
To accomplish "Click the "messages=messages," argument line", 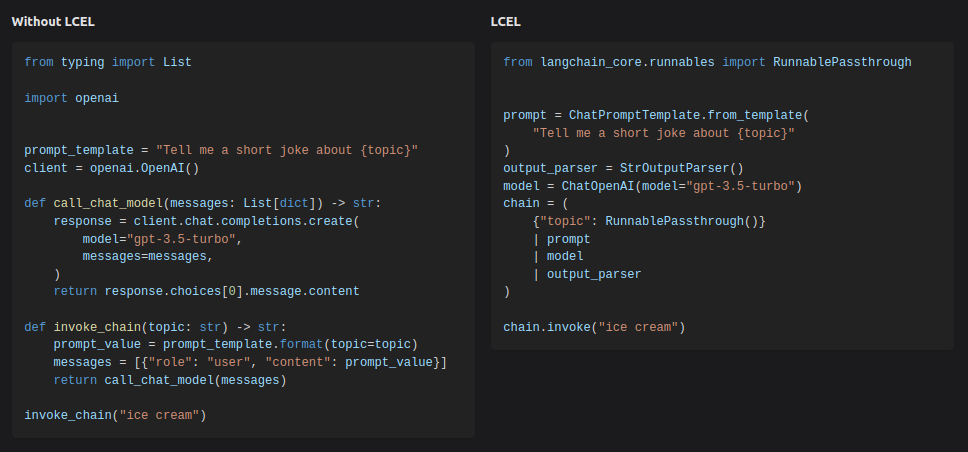I will (x=148, y=256).
